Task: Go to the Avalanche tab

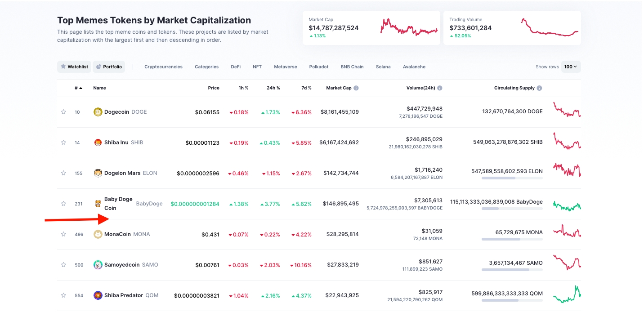Action: pos(414,67)
